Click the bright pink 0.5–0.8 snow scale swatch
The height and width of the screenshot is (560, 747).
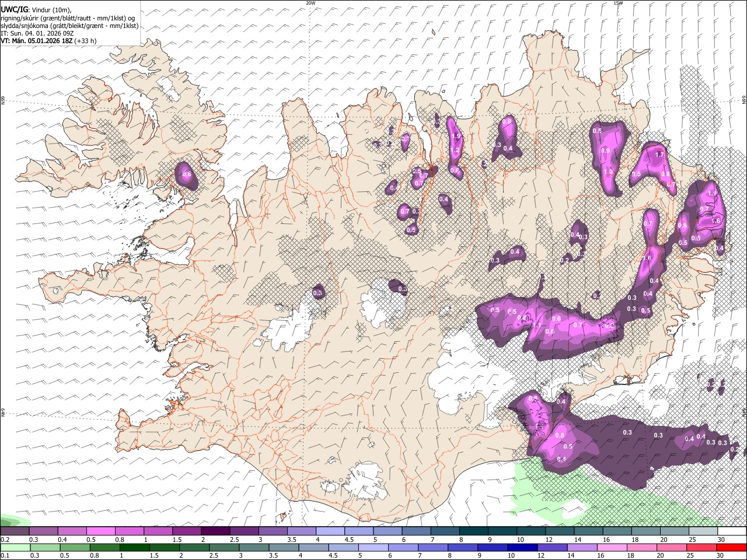pyautogui.click(x=101, y=531)
